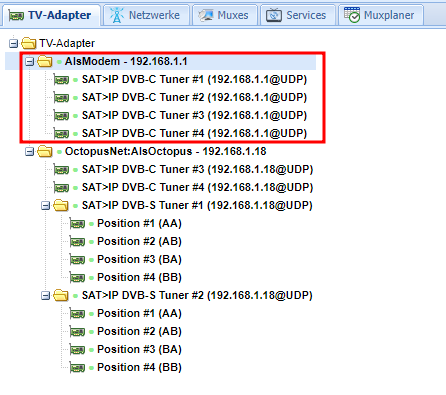Open the Services tab

[298, 15]
